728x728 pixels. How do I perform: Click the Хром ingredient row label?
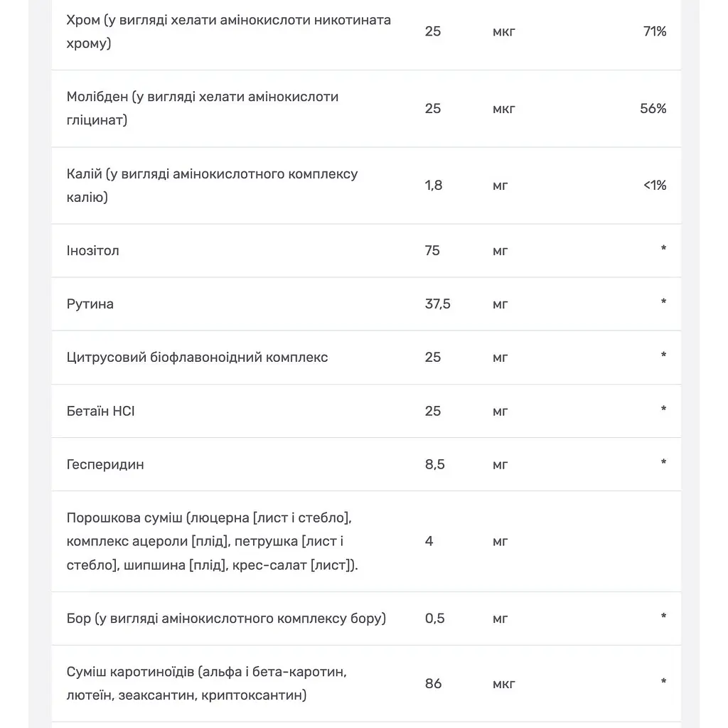(x=228, y=31)
